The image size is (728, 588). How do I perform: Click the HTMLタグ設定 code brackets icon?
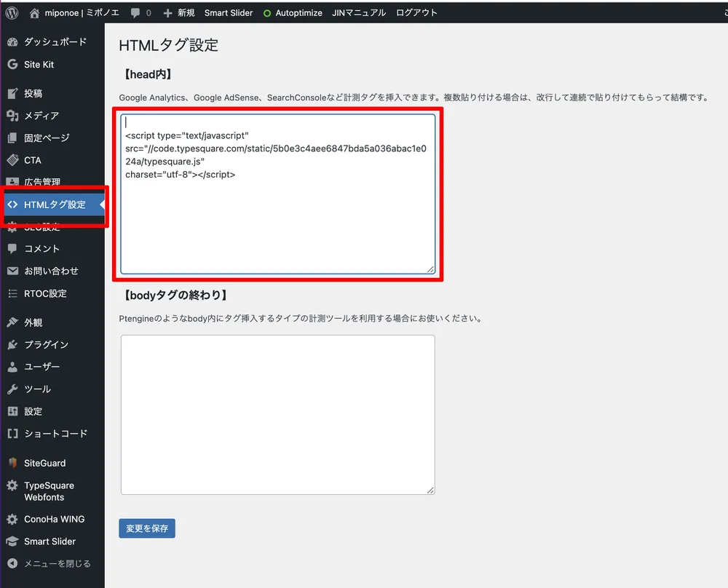click(x=12, y=204)
